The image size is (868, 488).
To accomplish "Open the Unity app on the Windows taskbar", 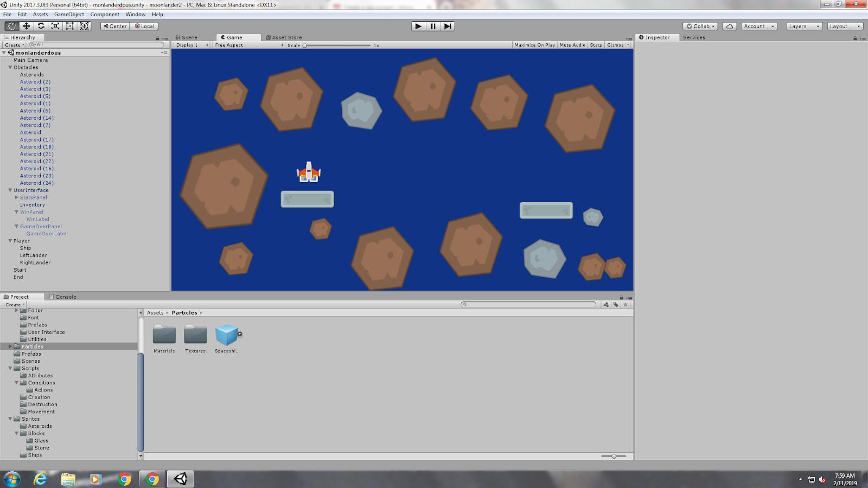I will [180, 479].
